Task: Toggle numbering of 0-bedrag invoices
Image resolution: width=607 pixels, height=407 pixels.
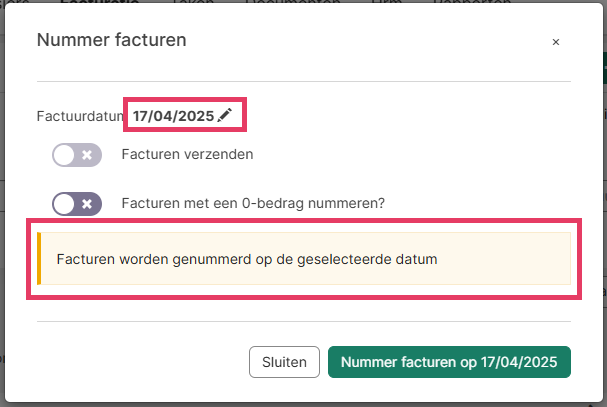Action: (77, 204)
